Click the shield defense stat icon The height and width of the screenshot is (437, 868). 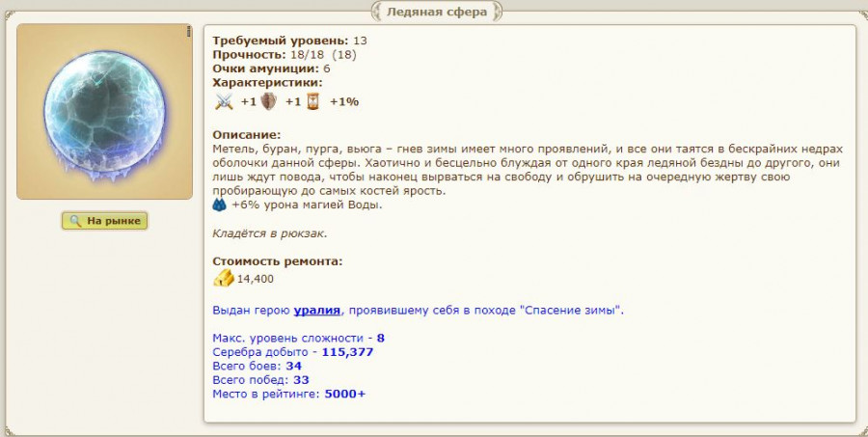(268, 101)
